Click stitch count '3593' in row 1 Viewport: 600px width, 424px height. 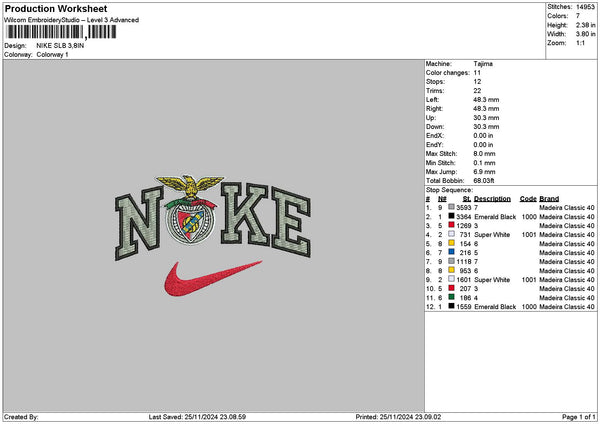click(464, 208)
